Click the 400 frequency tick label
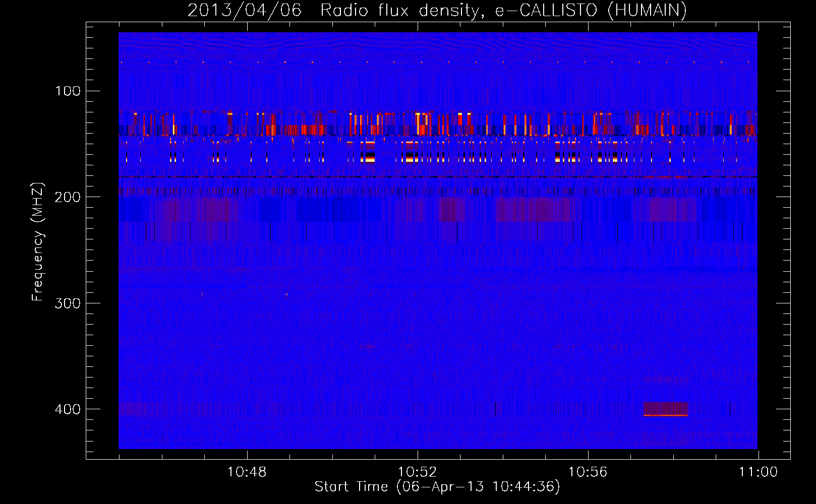The width and height of the screenshot is (816, 504). pos(68,409)
